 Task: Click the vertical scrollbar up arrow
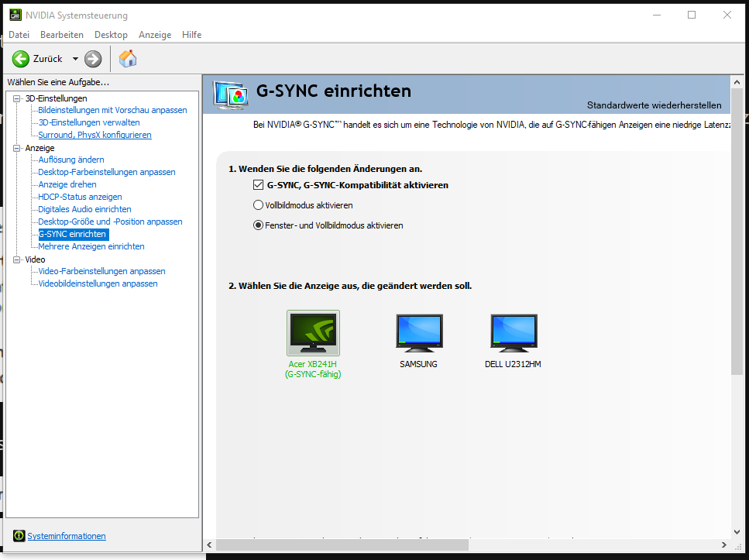click(737, 82)
